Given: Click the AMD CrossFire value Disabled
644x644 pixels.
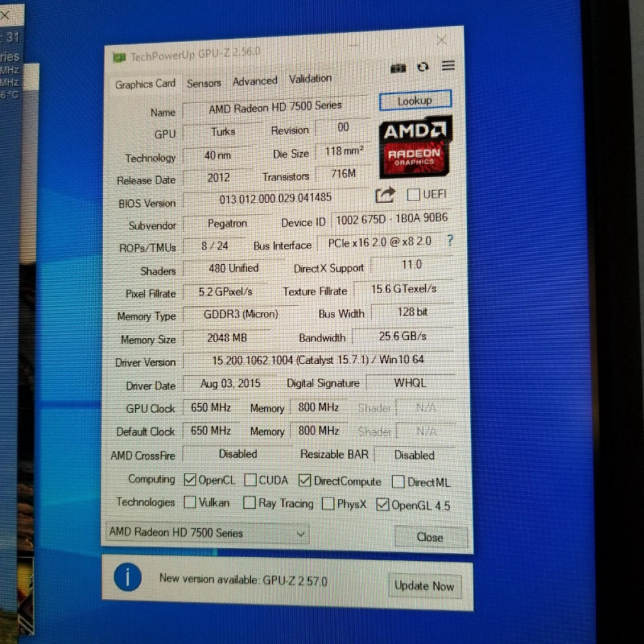Looking at the screenshot, I should coord(238,454).
